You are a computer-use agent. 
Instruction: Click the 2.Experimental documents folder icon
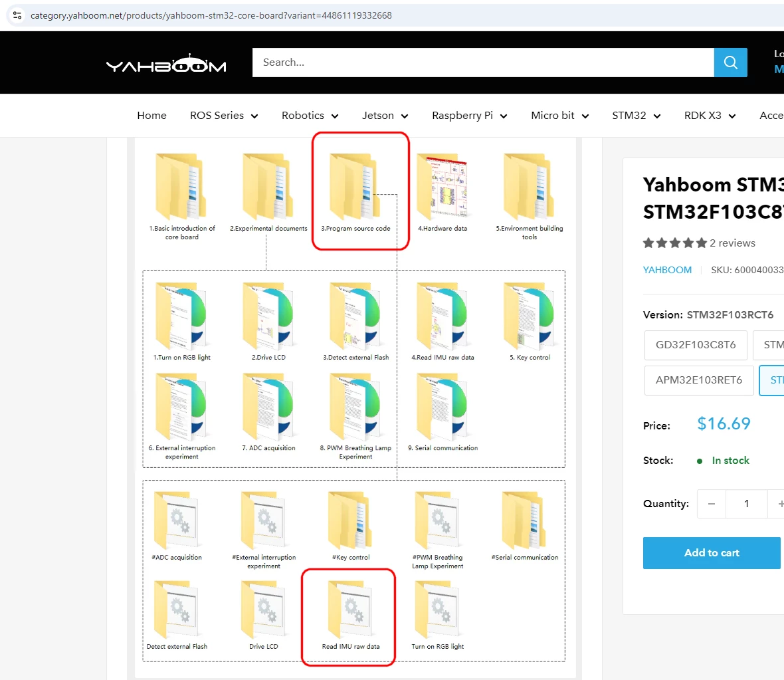point(268,187)
